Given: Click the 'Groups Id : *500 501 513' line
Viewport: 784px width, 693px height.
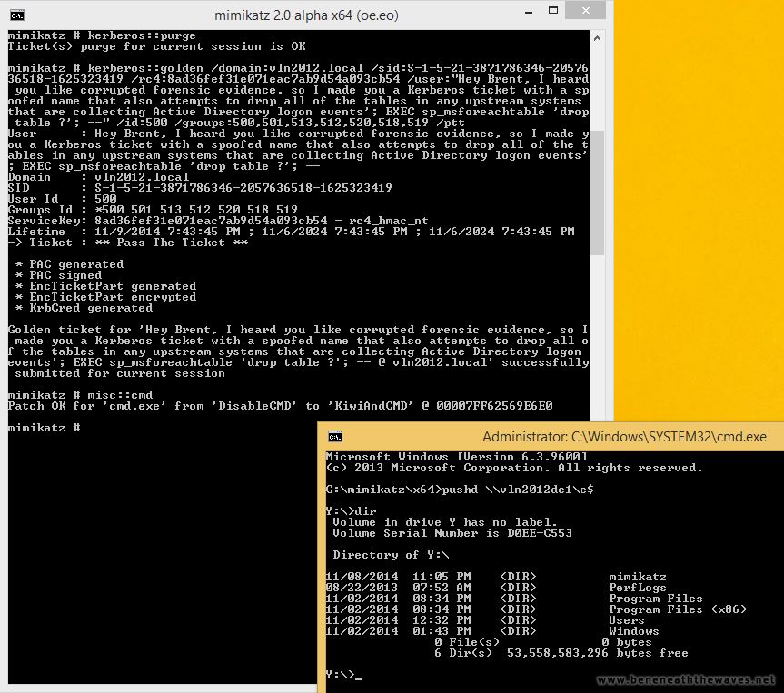Looking at the screenshot, I should click(153, 210).
